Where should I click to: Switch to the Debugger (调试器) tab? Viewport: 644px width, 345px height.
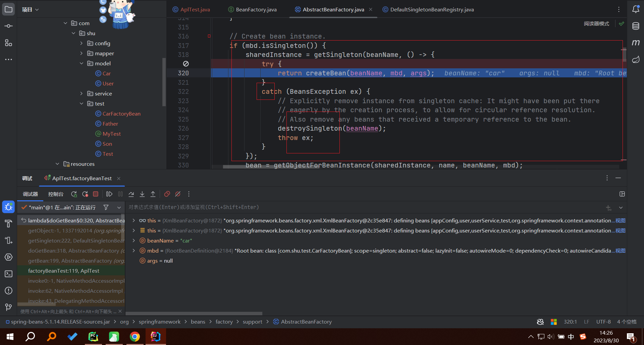30,194
